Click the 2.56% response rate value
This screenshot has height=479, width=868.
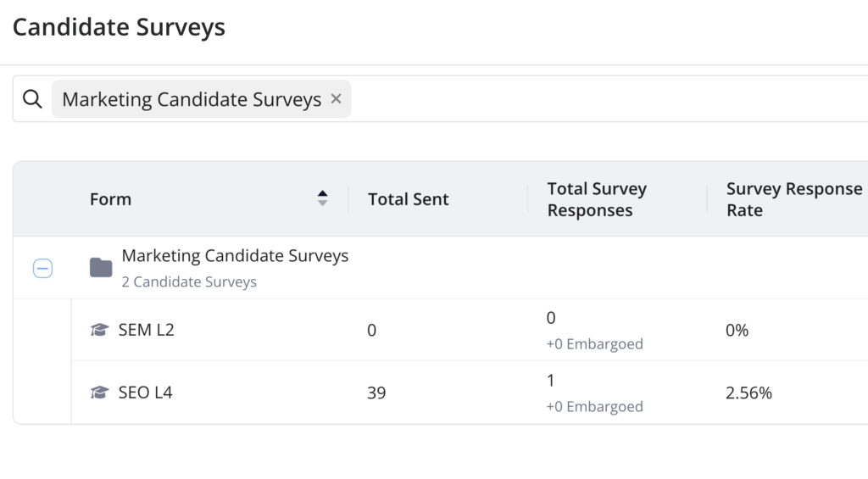click(748, 393)
